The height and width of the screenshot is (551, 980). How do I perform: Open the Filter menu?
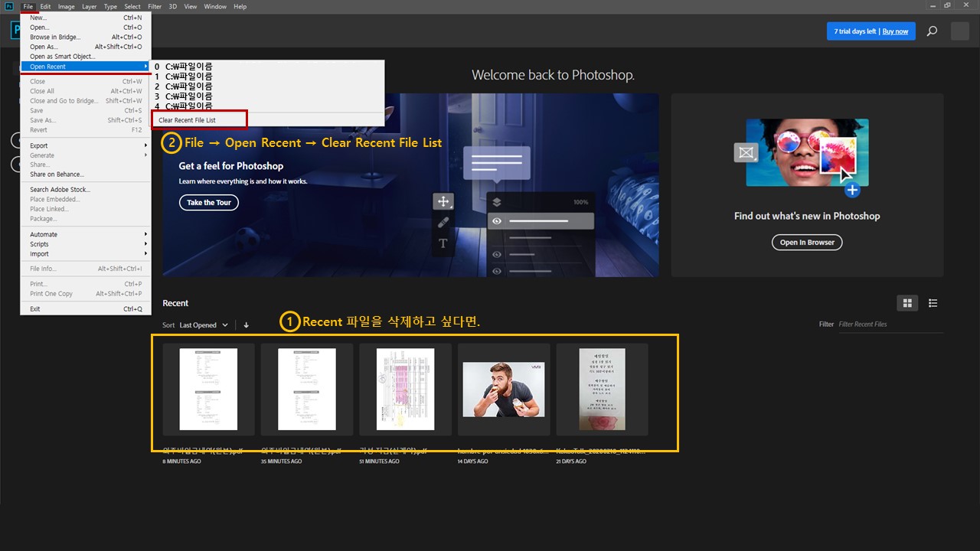tap(155, 6)
